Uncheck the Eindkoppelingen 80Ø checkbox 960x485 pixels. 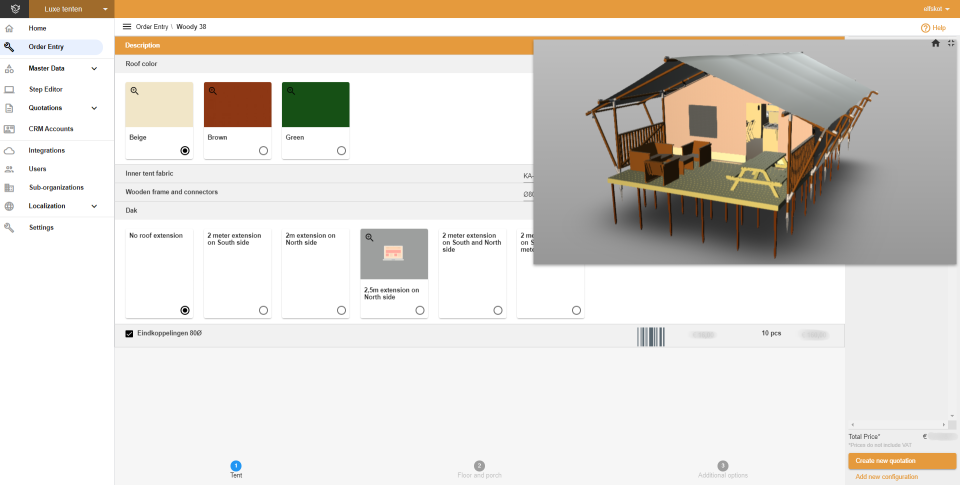tap(129, 334)
